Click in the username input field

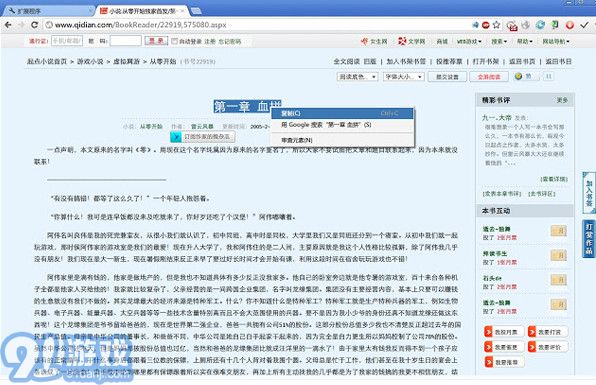pos(67,41)
